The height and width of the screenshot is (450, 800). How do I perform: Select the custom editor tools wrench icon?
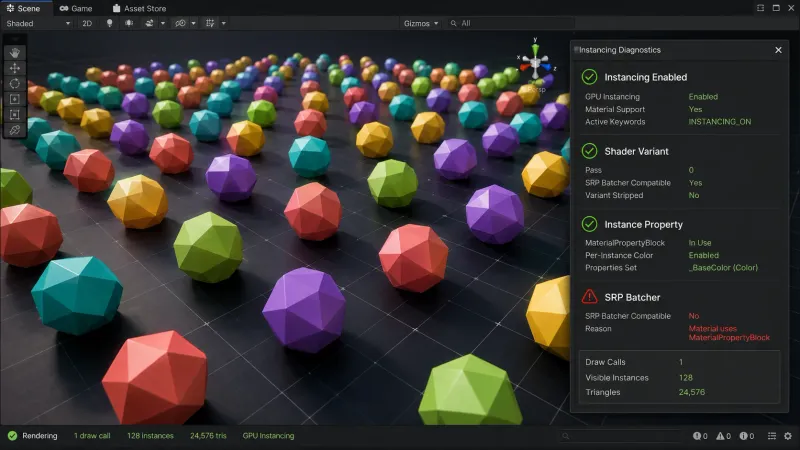click(x=14, y=130)
